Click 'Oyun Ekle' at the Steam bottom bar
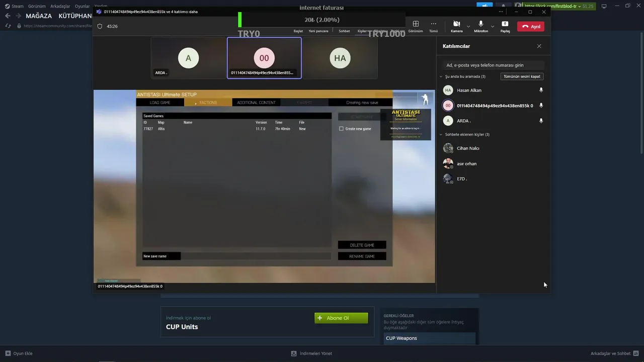This screenshot has height=362, width=644. 19,353
